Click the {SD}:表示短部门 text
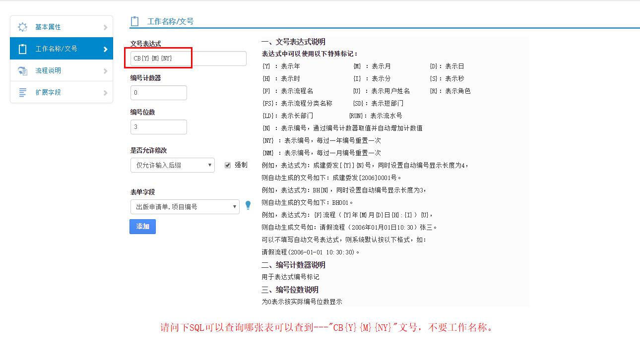Screen dimensions: 640x364 [x=378, y=103]
